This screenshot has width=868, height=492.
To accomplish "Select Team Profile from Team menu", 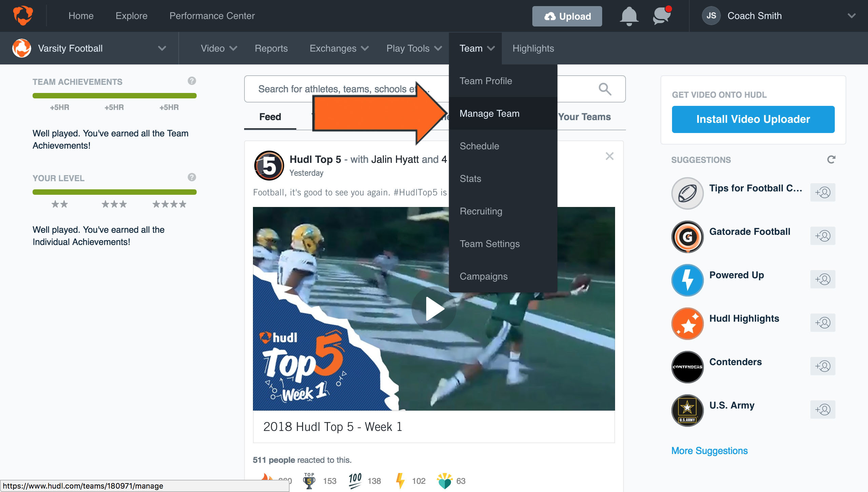I will point(503,81).
